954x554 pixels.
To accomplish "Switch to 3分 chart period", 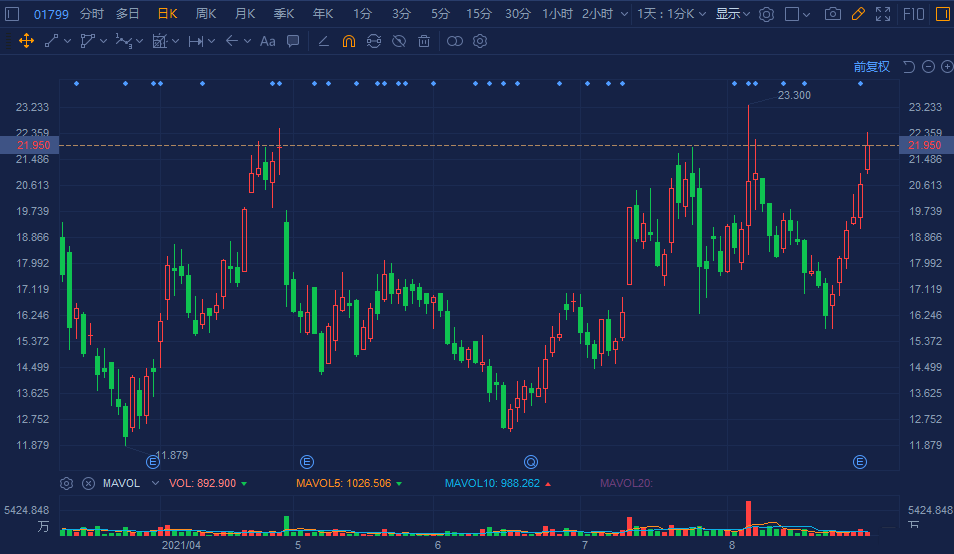I will [401, 14].
